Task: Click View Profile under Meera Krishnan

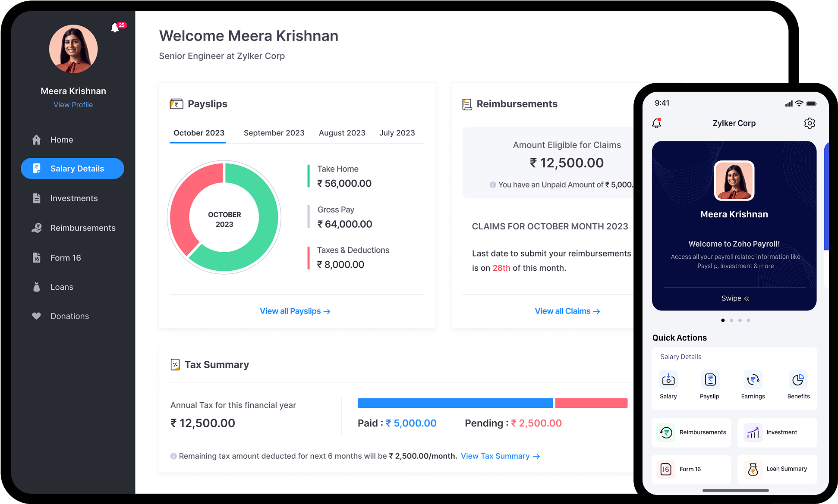Action: pos(73,104)
